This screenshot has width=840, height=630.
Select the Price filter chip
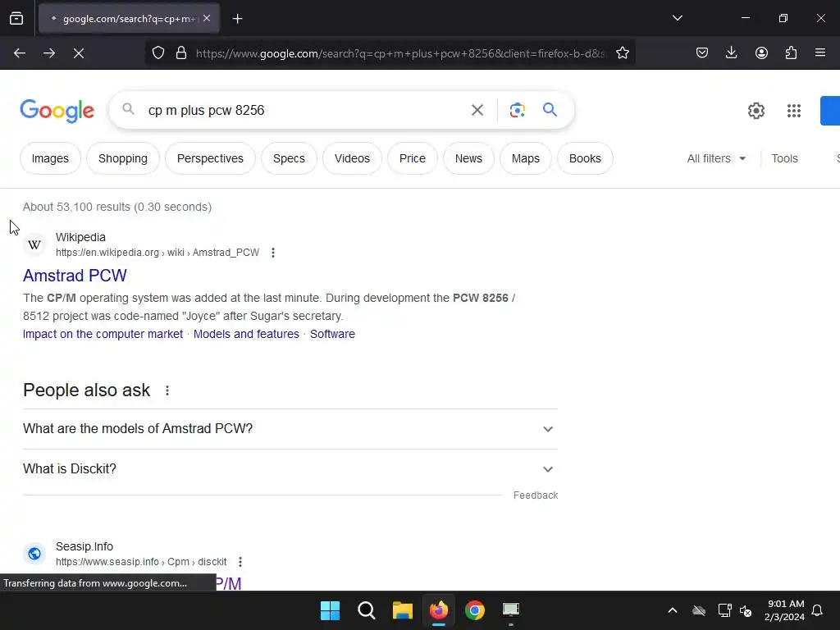(x=413, y=158)
